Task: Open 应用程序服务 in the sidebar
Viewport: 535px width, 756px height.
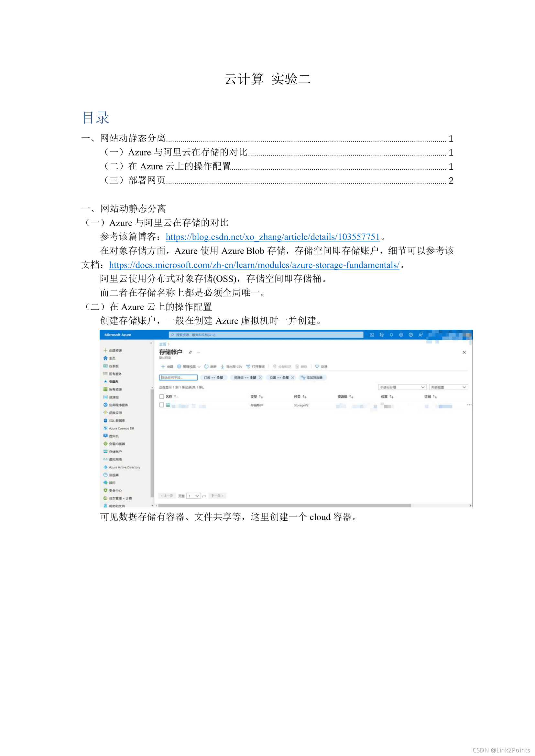Action: pos(115,405)
